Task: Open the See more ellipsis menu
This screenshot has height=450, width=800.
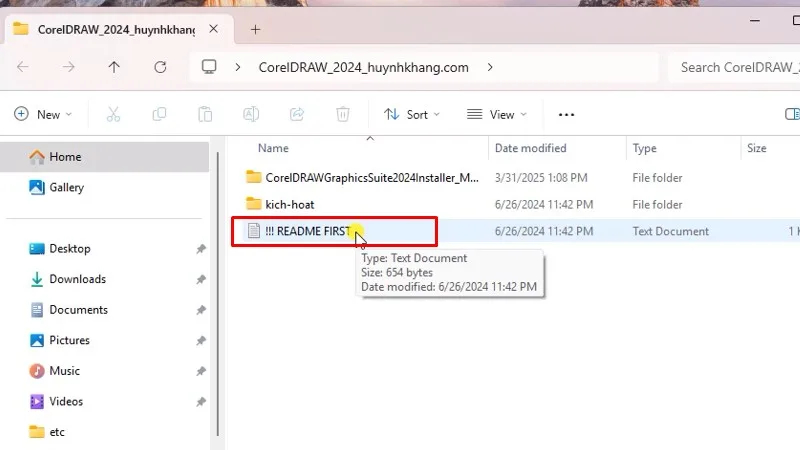Action: pos(567,115)
